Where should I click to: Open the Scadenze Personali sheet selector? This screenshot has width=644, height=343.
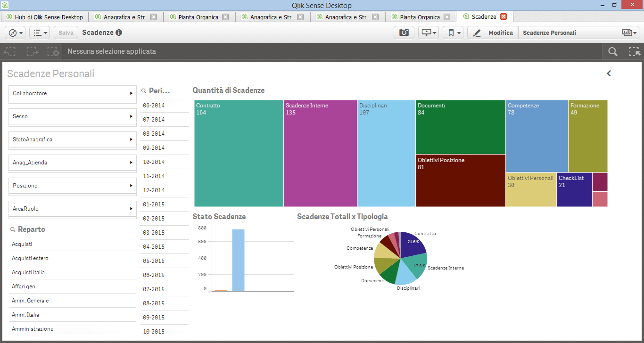pyautogui.click(x=578, y=33)
